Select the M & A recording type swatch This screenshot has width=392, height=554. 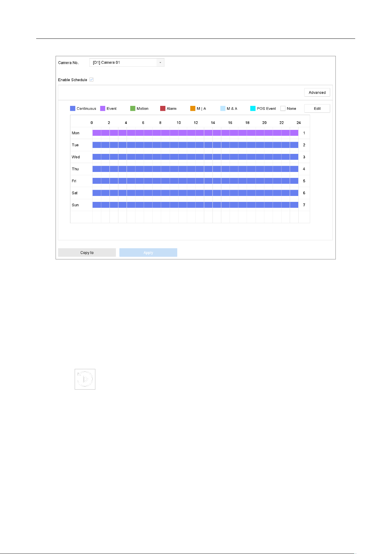[223, 108]
